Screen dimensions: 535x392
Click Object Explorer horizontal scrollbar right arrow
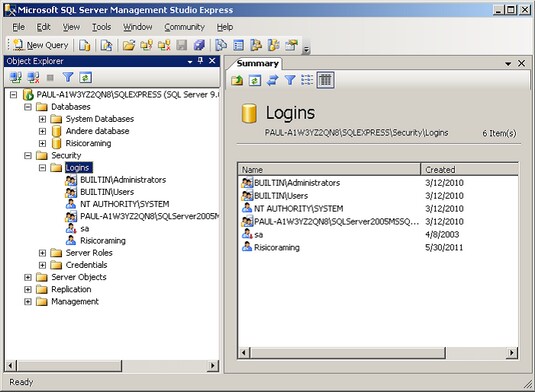(213, 366)
